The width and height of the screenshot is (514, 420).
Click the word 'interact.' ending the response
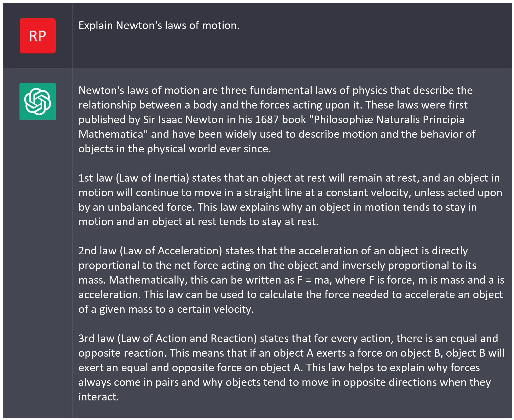(99, 397)
